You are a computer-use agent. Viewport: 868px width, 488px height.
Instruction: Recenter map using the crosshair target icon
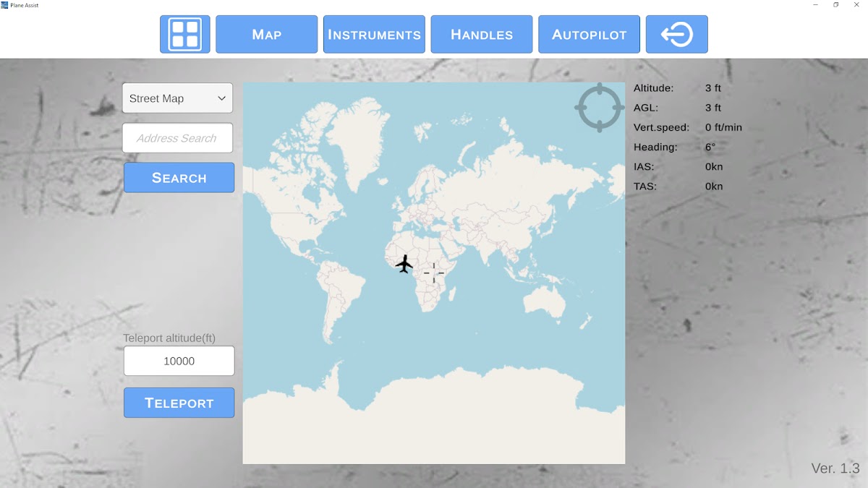pyautogui.click(x=599, y=108)
